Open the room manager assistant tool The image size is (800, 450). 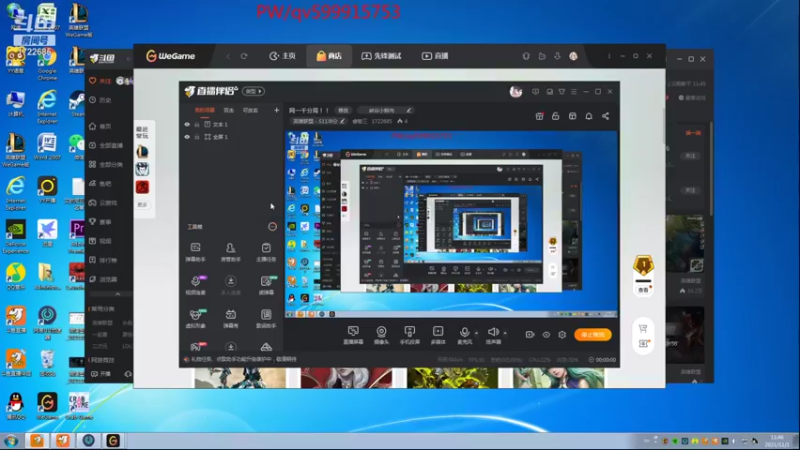(x=231, y=252)
